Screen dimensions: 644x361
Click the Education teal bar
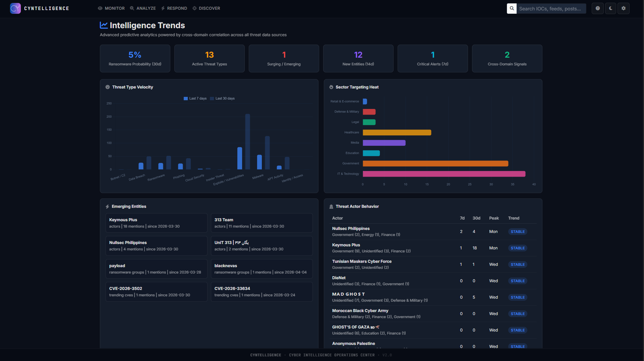coord(371,153)
